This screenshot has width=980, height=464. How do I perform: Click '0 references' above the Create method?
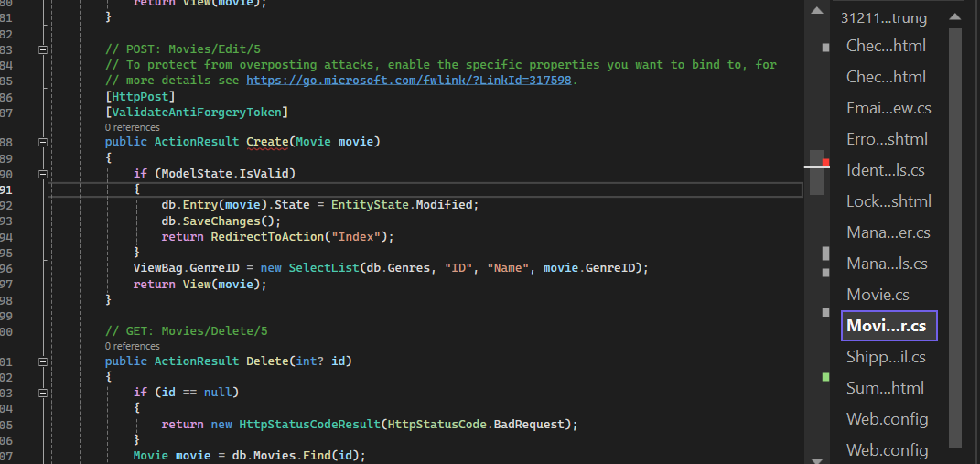132,127
